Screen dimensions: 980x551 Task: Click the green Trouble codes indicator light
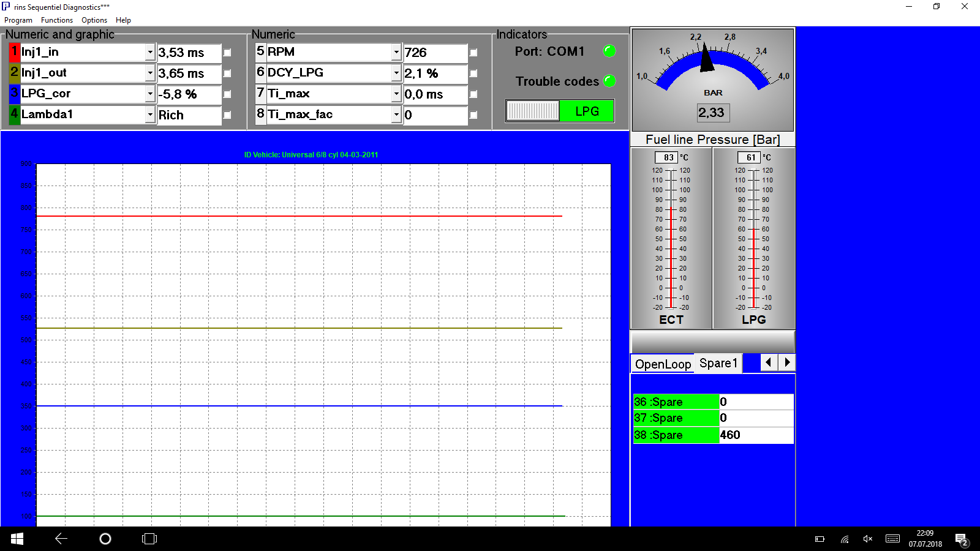coord(609,81)
